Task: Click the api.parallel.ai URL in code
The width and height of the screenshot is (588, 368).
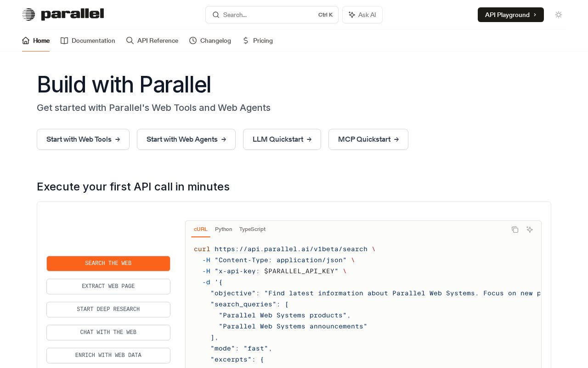Action: click(x=291, y=249)
